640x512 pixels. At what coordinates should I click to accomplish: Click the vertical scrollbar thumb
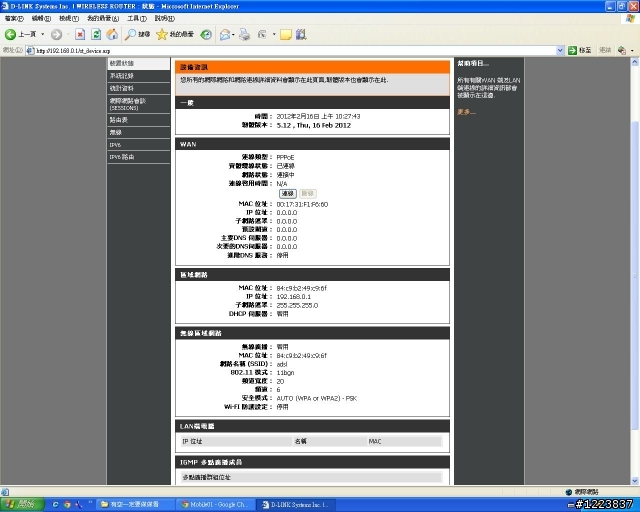click(x=635, y=275)
